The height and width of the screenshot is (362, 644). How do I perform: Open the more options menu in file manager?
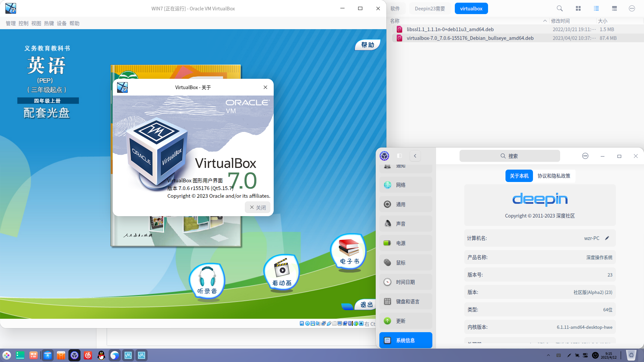[x=632, y=8]
